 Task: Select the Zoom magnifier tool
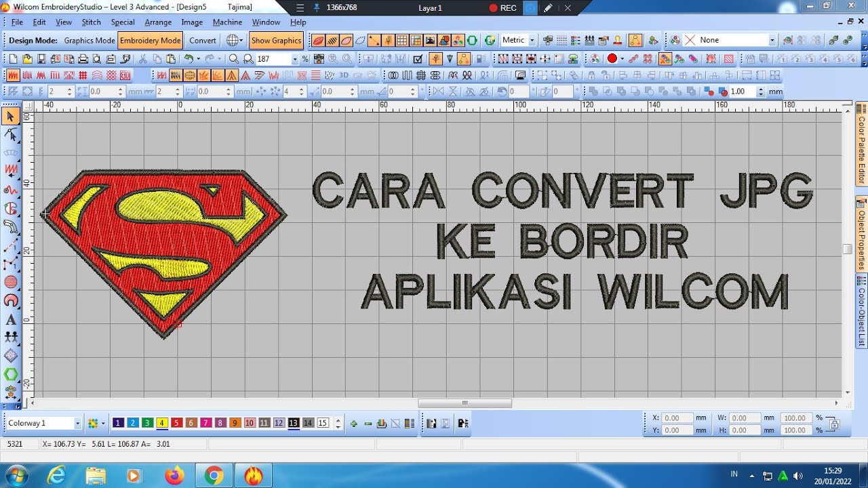coord(234,59)
